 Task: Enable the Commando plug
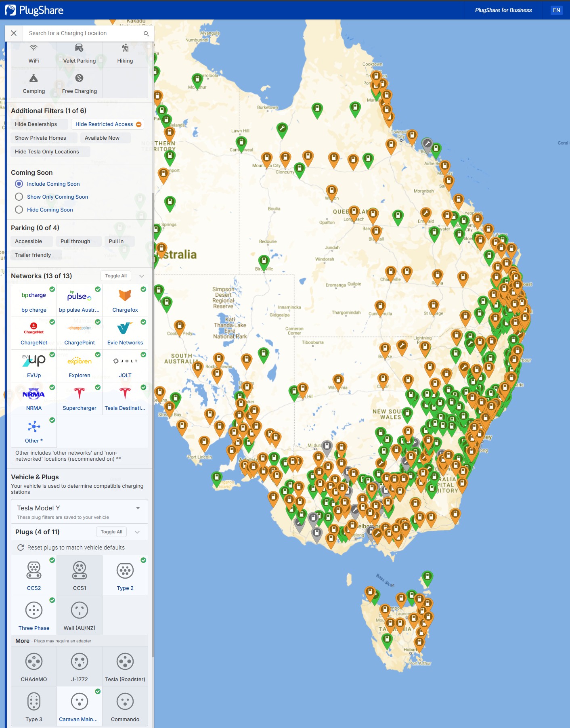coord(125,706)
